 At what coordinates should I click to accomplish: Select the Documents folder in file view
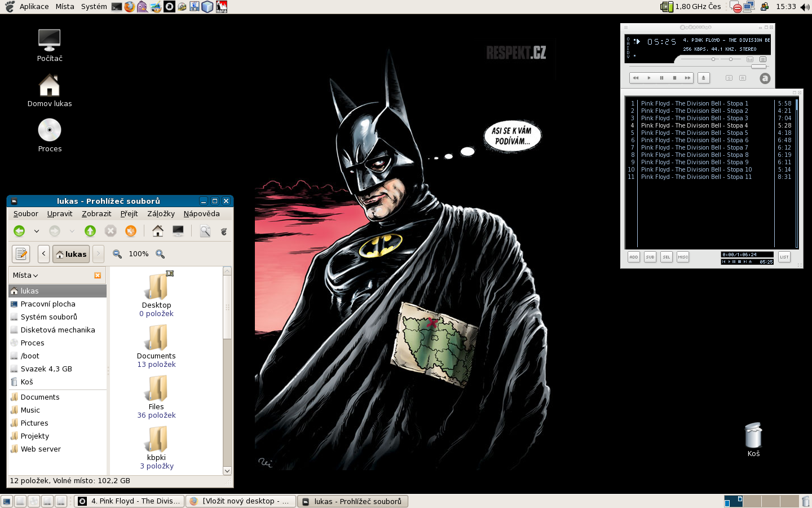tap(156, 338)
